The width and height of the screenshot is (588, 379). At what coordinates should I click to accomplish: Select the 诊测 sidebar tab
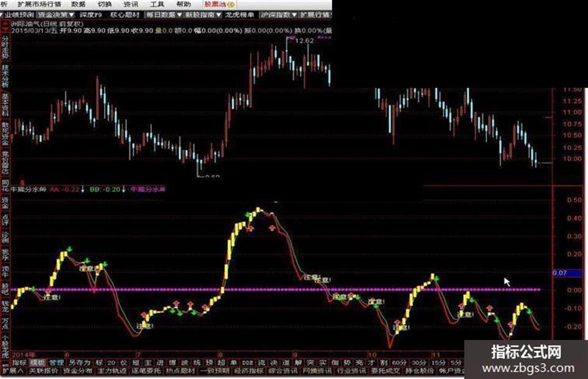click(5, 236)
